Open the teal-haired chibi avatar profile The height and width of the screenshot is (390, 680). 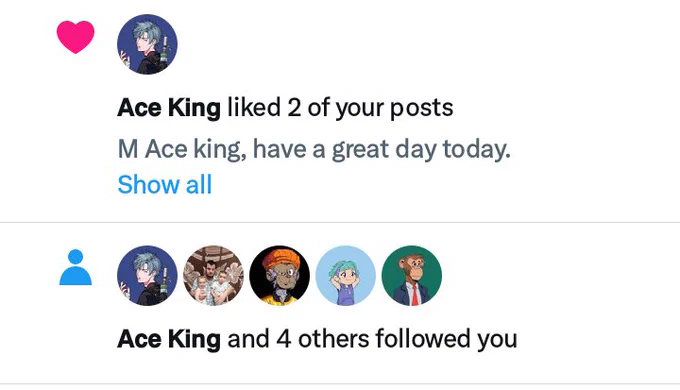tap(346, 276)
